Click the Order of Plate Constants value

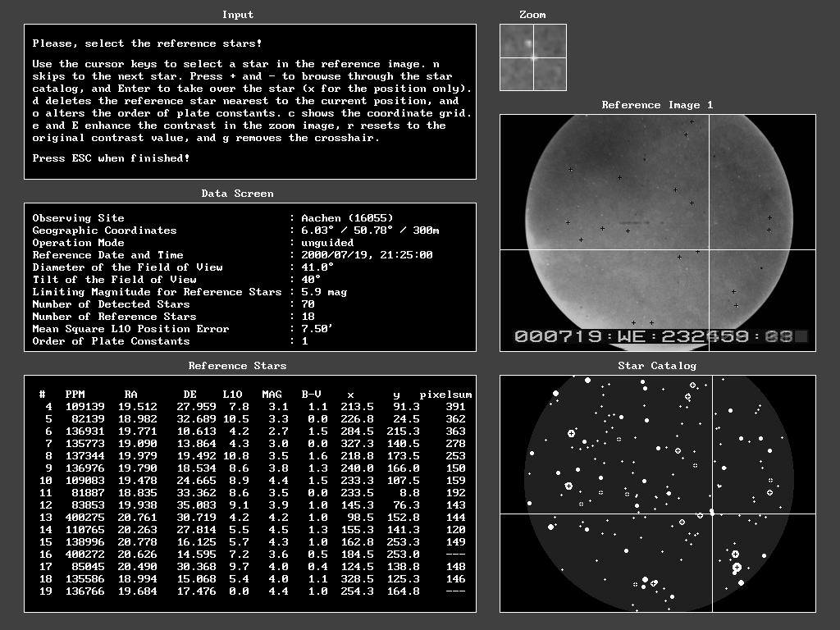point(304,341)
